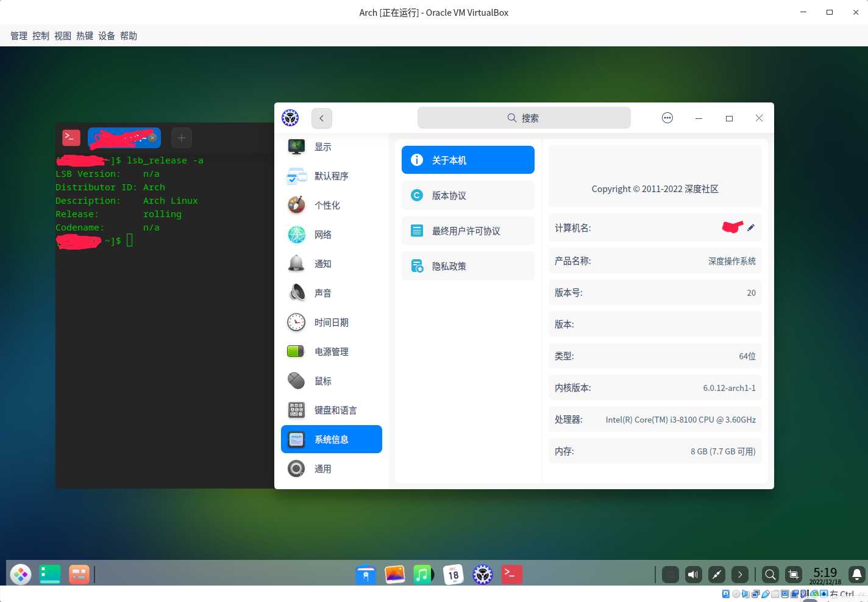868x602 pixels.
Task: Open the Launcher icon on taskbar
Action: (x=20, y=574)
